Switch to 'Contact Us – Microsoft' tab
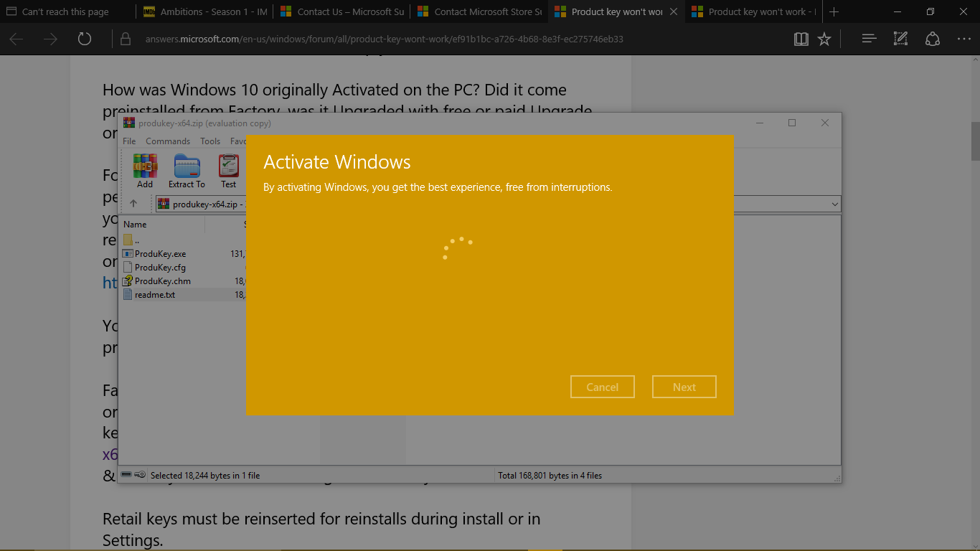The width and height of the screenshot is (980, 551). pyautogui.click(x=341, y=11)
